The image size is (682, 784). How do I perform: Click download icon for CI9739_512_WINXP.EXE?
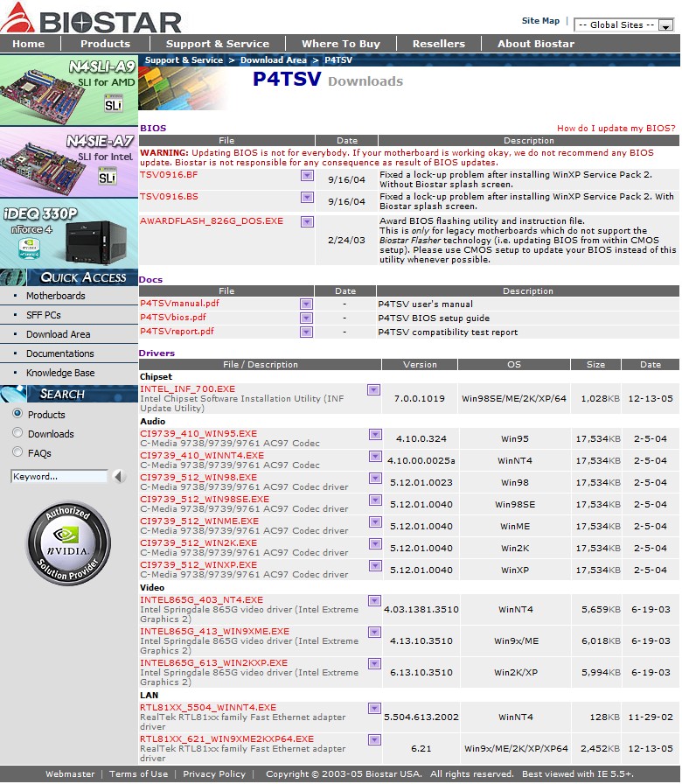[x=375, y=566]
